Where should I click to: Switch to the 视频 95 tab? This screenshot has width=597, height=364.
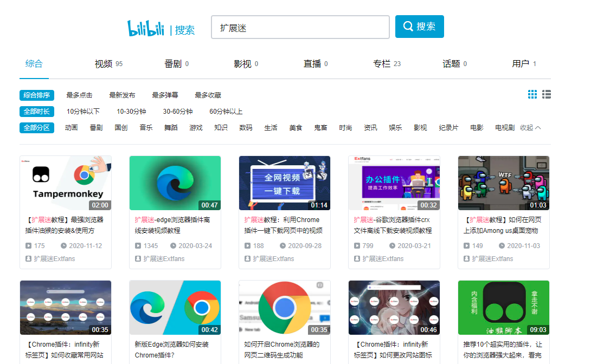coord(108,64)
